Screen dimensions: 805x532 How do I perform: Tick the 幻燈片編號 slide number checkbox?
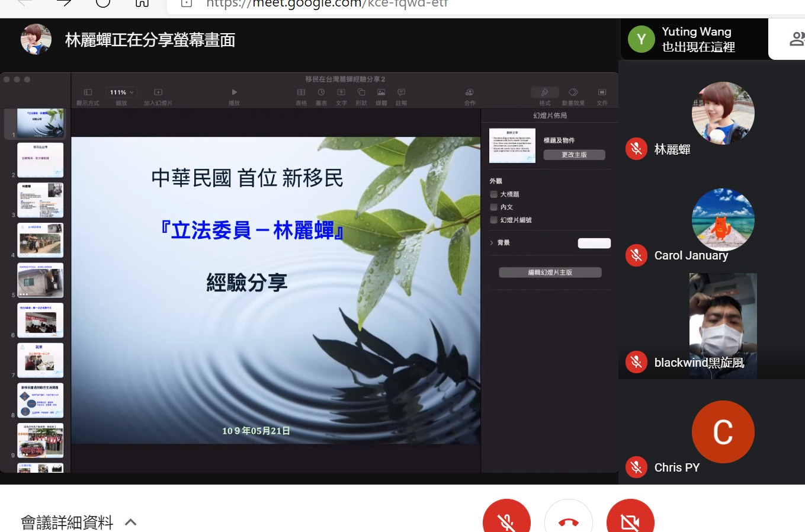click(493, 220)
